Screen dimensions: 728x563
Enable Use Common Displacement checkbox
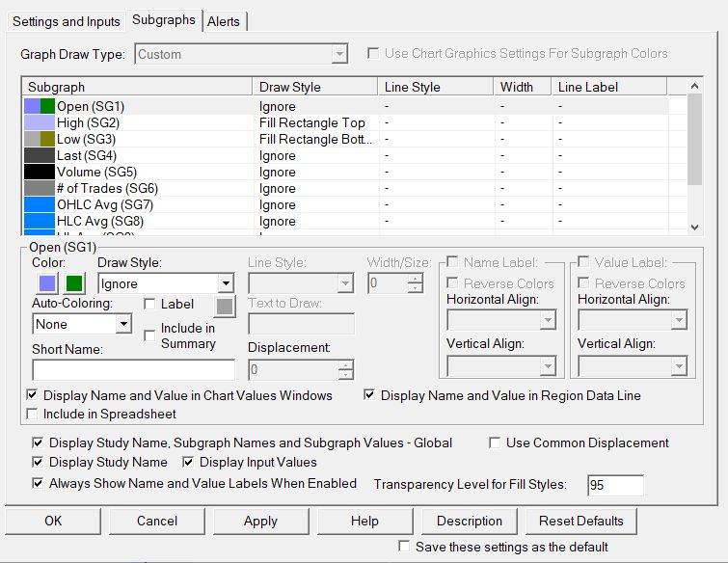[495, 443]
